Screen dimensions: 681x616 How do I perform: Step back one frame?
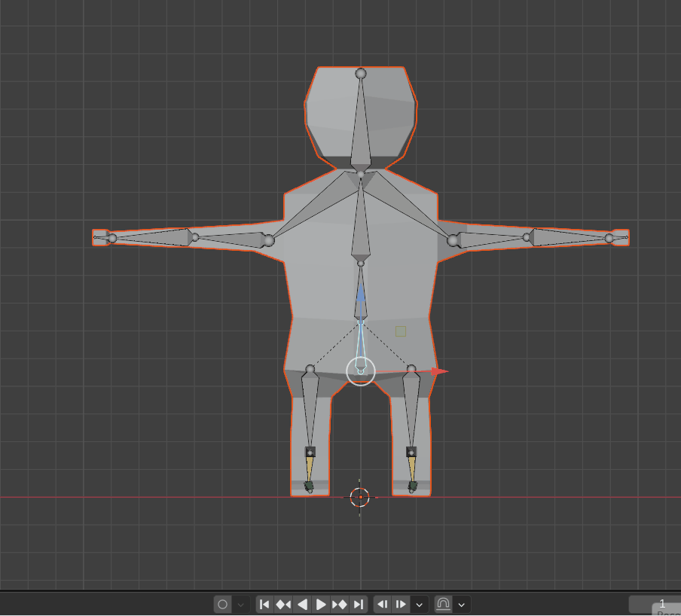click(383, 604)
